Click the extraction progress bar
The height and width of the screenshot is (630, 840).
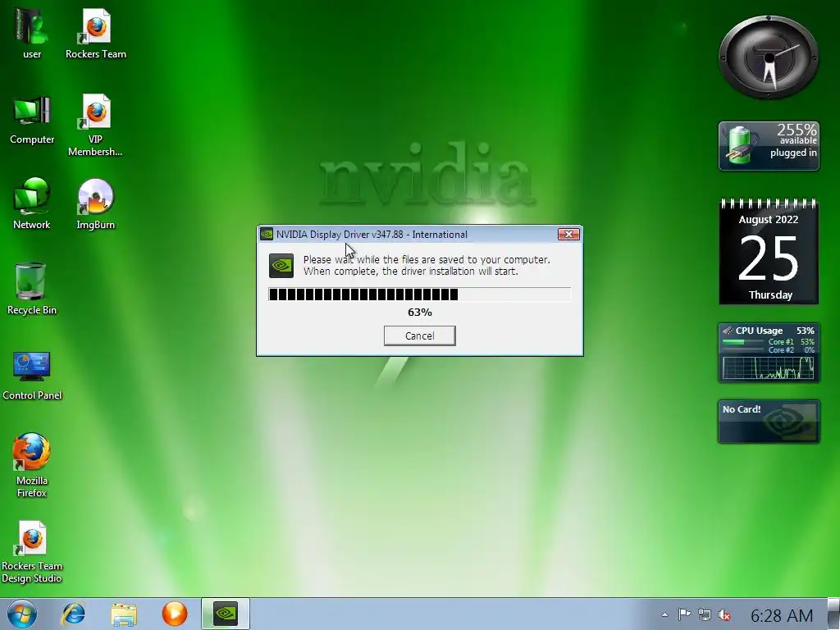click(419, 294)
